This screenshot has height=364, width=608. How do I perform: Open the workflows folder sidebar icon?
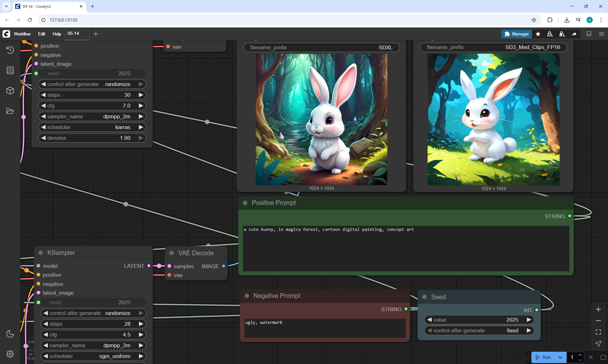10,111
